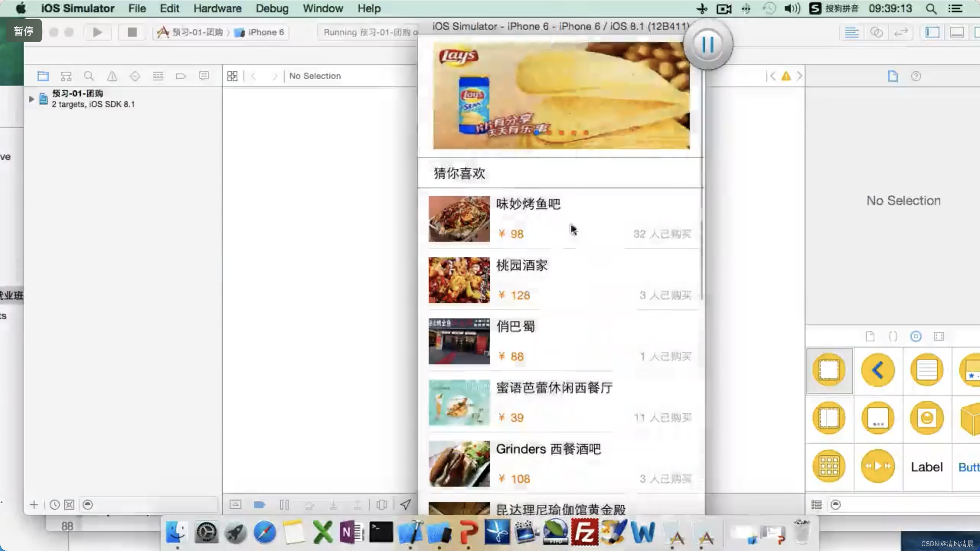Expand the 预习-01-团购 project disclosure triangle
The image size is (980, 551).
[31, 99]
